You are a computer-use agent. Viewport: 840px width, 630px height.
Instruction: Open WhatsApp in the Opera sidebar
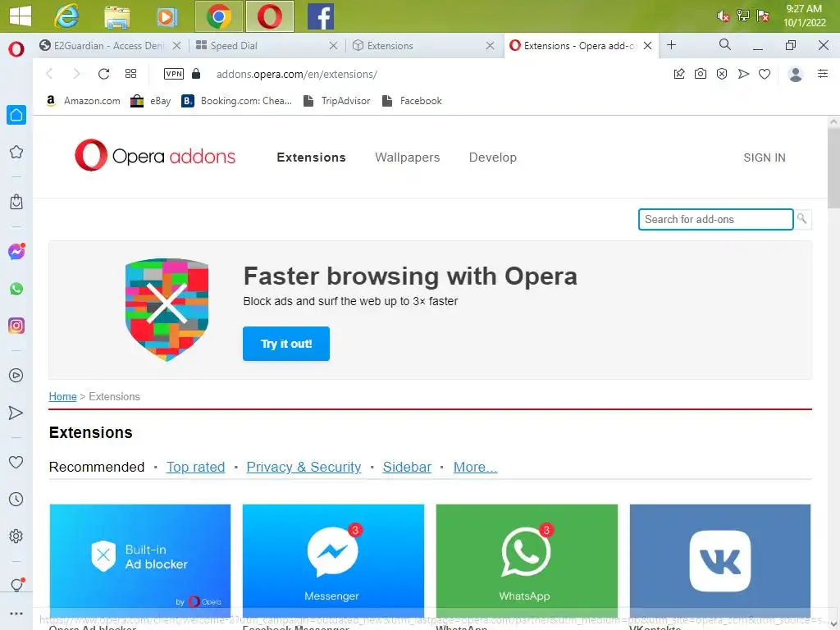pyautogui.click(x=16, y=289)
